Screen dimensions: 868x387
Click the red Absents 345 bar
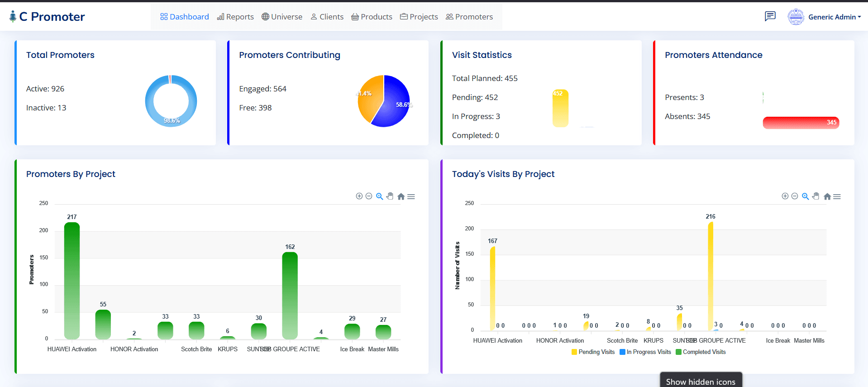(801, 123)
